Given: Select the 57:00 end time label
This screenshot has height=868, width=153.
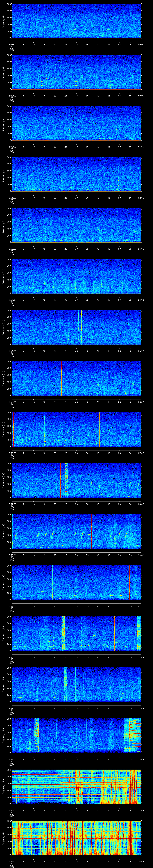Looking at the screenshot, I should tap(141, 453).
